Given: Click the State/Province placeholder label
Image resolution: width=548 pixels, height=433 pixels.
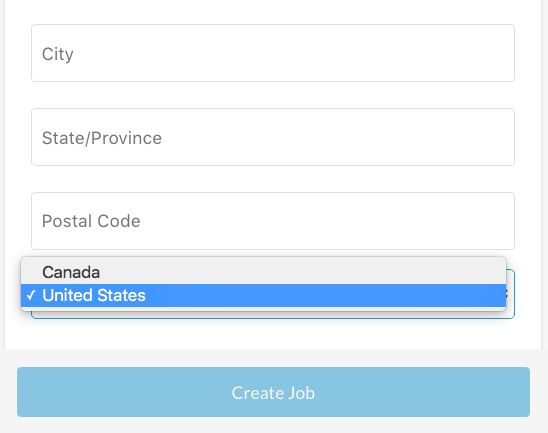Looking at the screenshot, I should pos(102,138).
